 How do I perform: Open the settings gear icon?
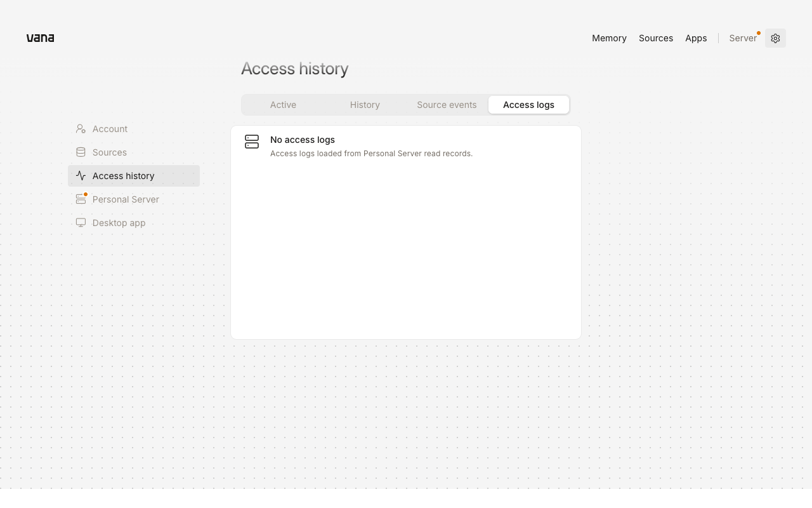click(775, 38)
